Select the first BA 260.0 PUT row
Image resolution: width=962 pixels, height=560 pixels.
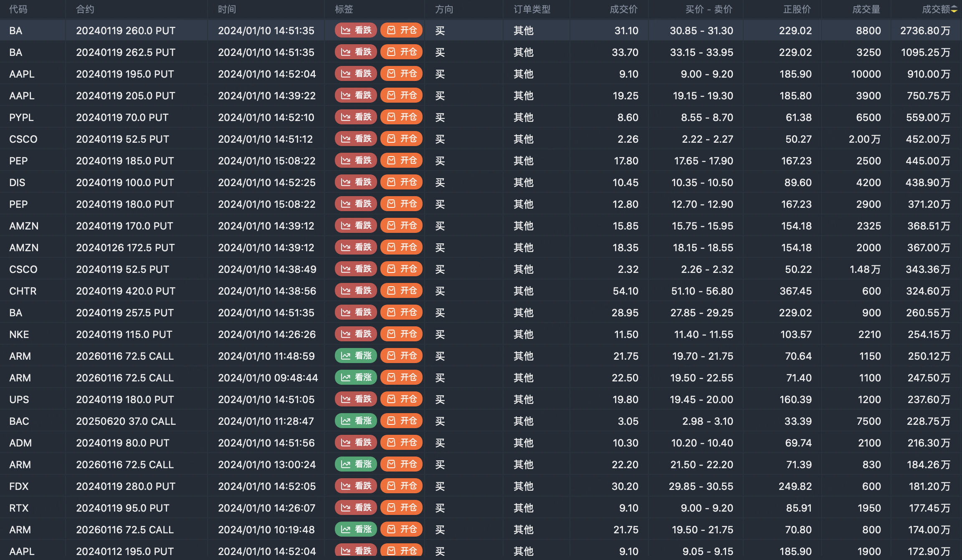[126, 30]
